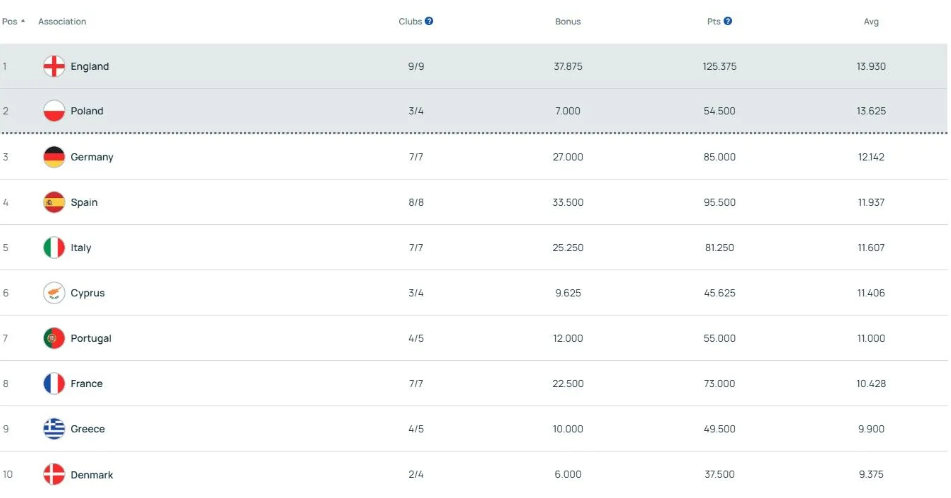Click the France flag icon

click(54, 384)
